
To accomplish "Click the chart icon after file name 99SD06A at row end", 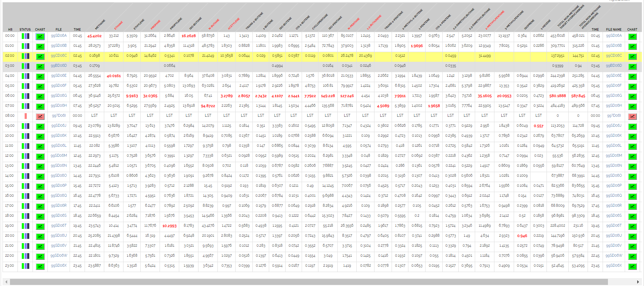I will 632,36.
